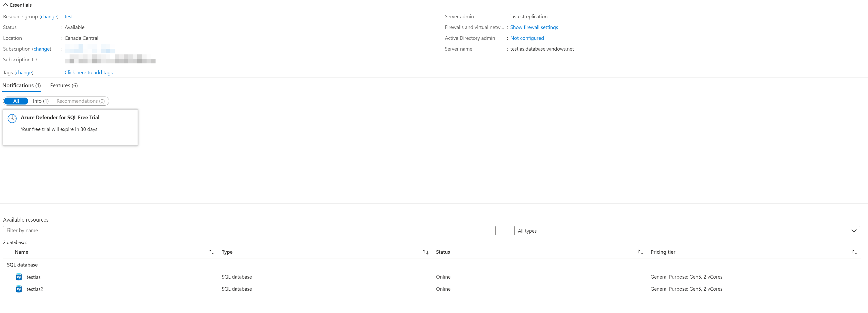Sort by Type column arrows
The height and width of the screenshot is (313, 868).
tap(426, 252)
